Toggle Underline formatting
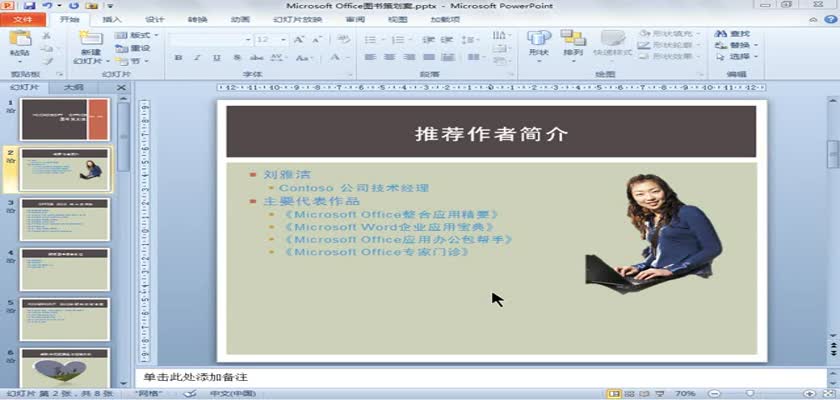This screenshot has height=400, width=840. [216, 57]
